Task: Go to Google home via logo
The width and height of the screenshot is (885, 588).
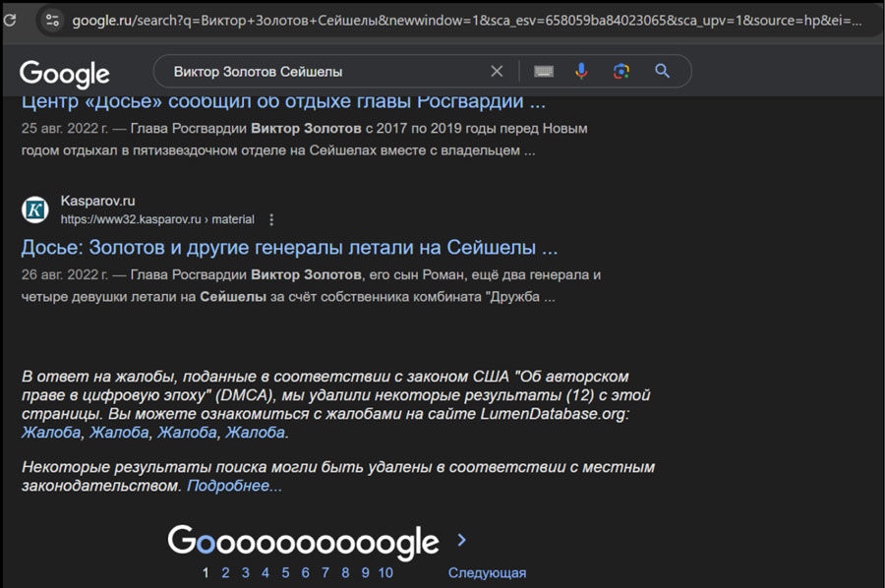Action: click(x=65, y=74)
